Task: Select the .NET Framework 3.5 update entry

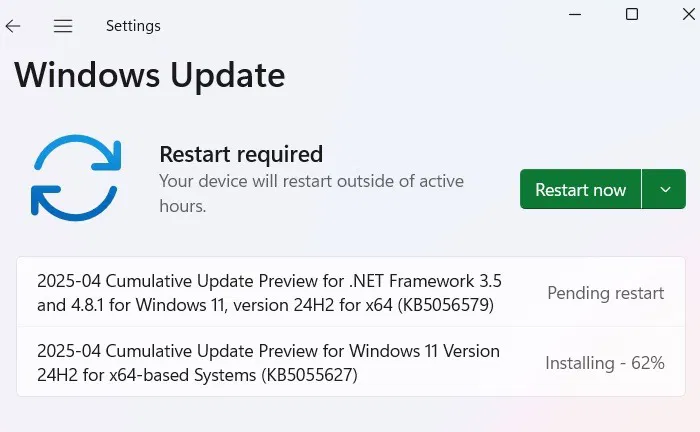Action: [351, 293]
